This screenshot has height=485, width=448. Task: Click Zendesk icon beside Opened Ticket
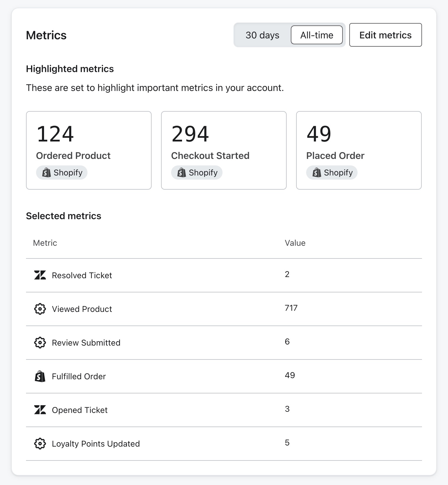[x=40, y=410]
